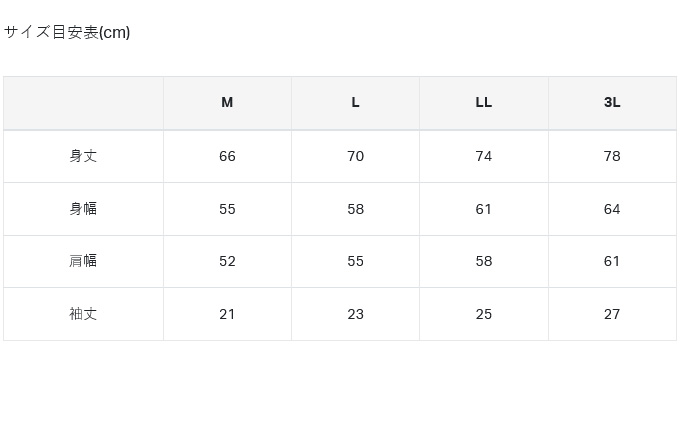Viewport: 680px width, 431px height.
Task: Click the 袖丈 value 27 for 3L
Action: pos(612,314)
